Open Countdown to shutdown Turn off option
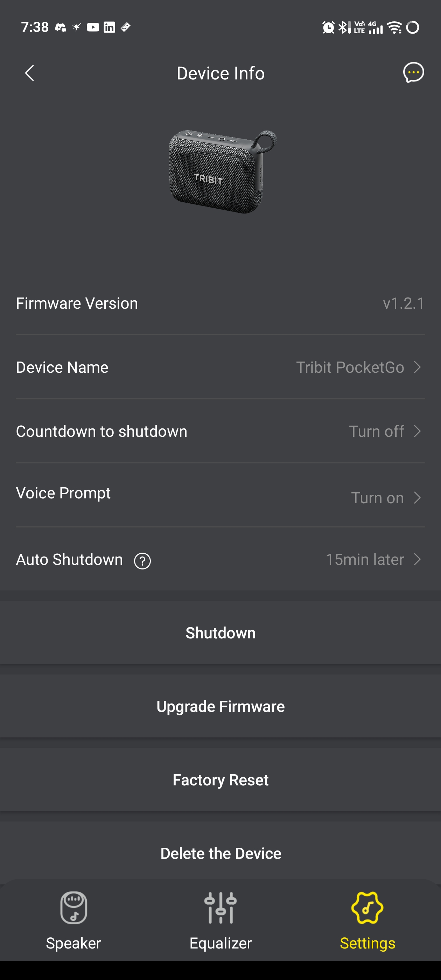441x980 pixels. point(376,432)
